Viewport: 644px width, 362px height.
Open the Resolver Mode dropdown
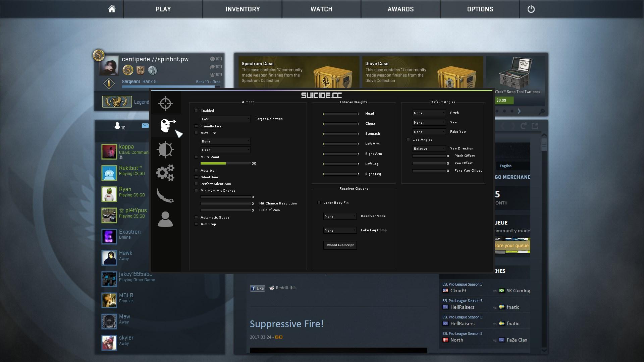pyautogui.click(x=340, y=216)
